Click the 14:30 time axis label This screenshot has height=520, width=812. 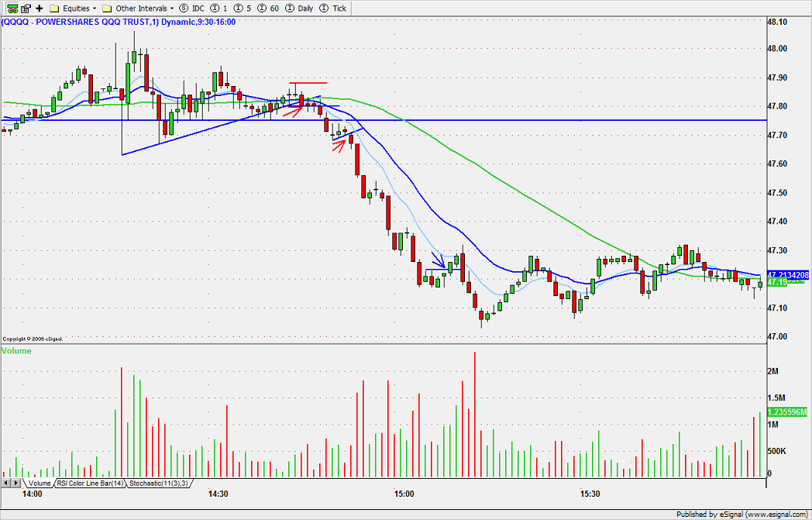pyautogui.click(x=218, y=494)
